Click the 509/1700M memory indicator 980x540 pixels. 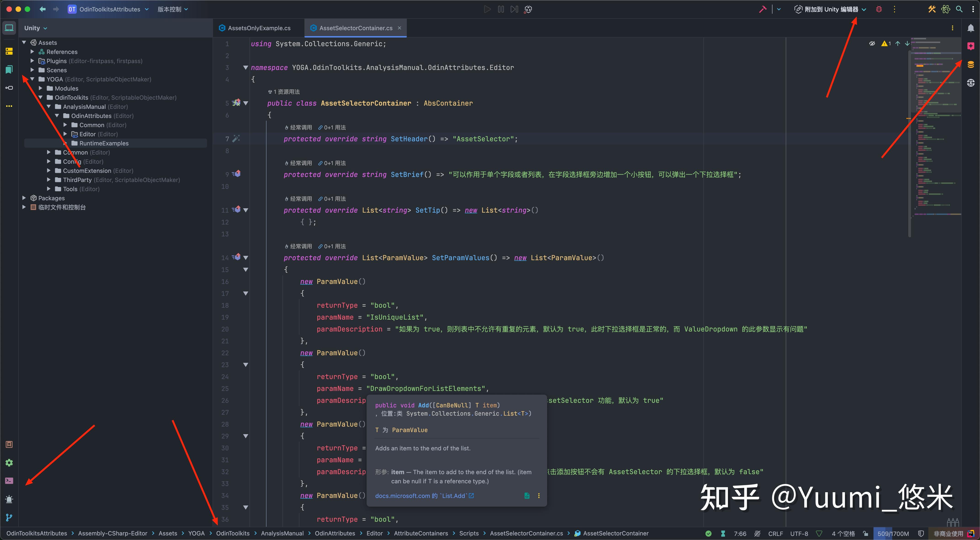pos(892,533)
